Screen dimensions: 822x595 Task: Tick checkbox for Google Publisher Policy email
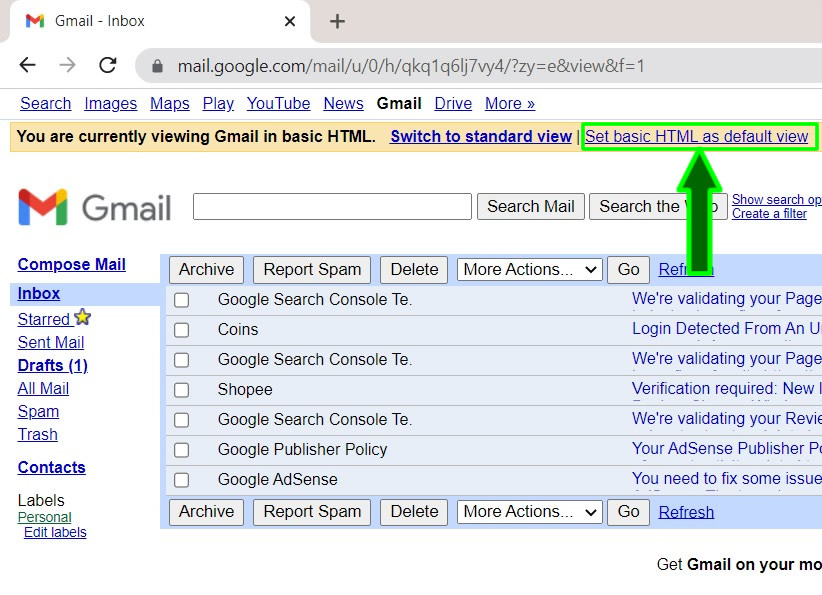181,450
